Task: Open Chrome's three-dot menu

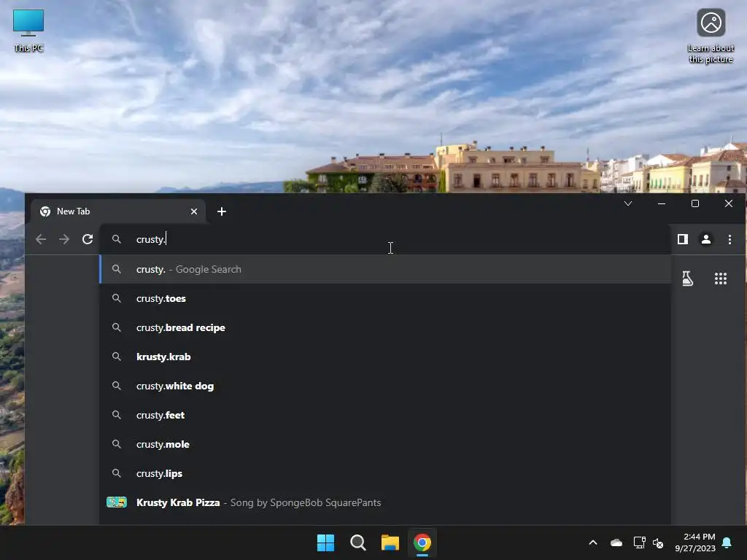Action: click(729, 239)
